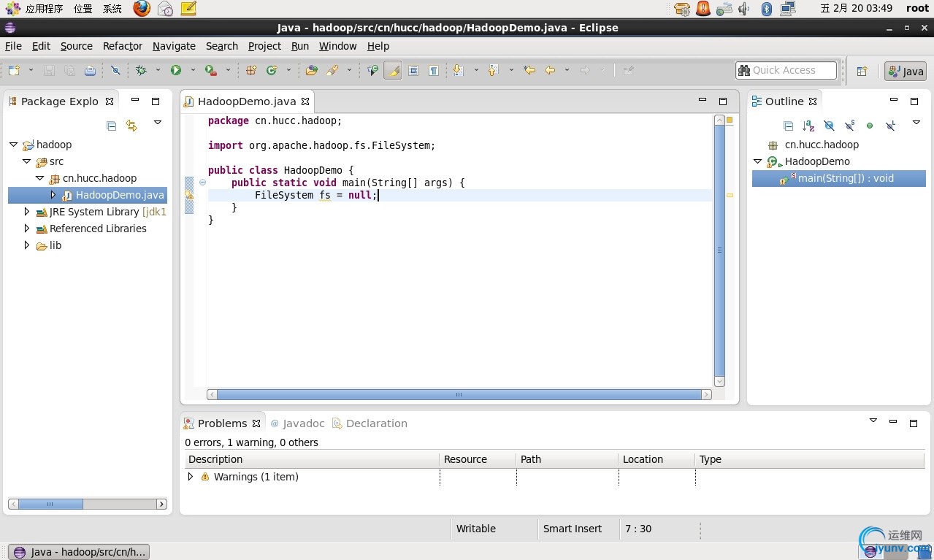Collapse HadoopDemo class in Outline
Screen dimensions: 934x560
757,161
